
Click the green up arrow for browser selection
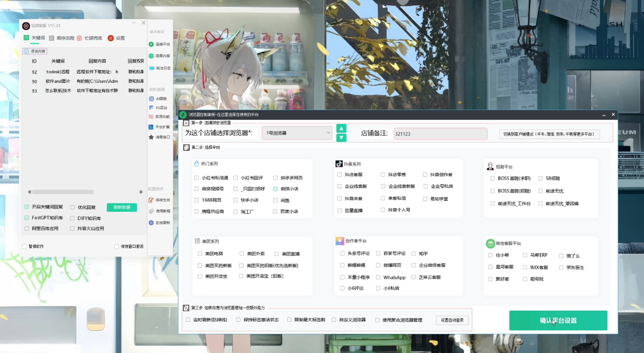coord(341,128)
